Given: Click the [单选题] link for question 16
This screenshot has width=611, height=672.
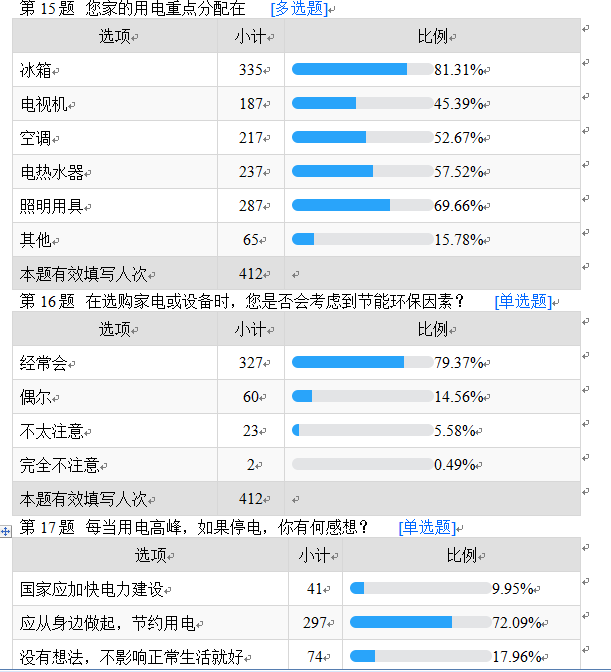Looking at the screenshot, I should [x=523, y=302].
